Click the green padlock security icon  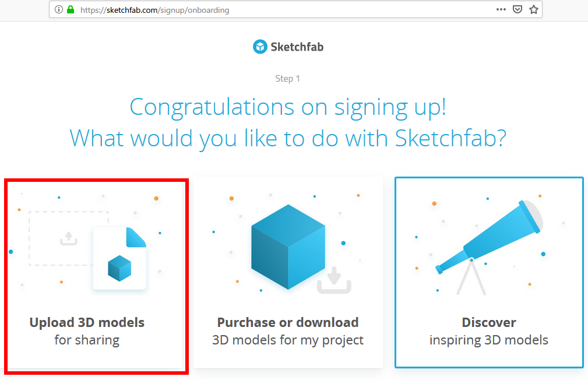pos(71,10)
